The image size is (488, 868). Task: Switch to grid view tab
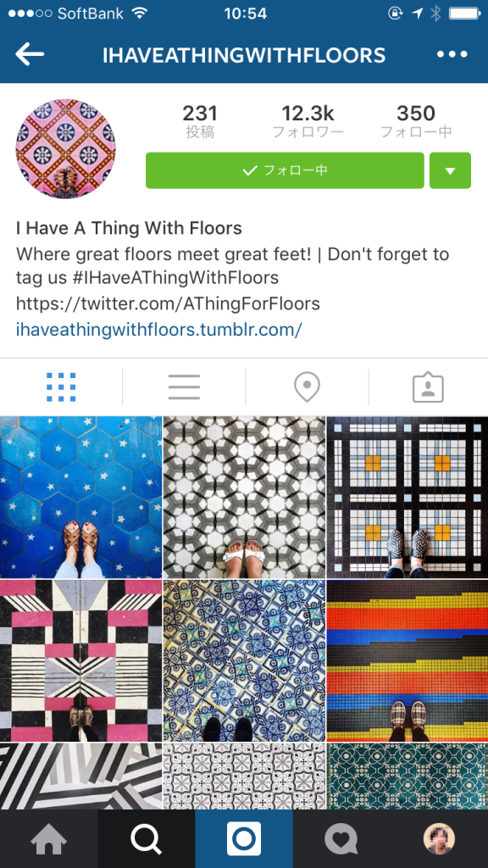click(x=61, y=387)
